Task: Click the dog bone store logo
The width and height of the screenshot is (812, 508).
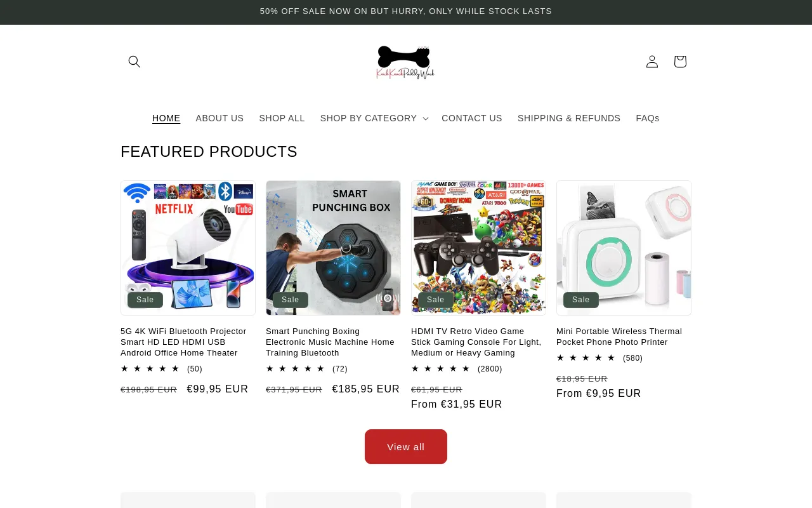Action: pos(405,62)
